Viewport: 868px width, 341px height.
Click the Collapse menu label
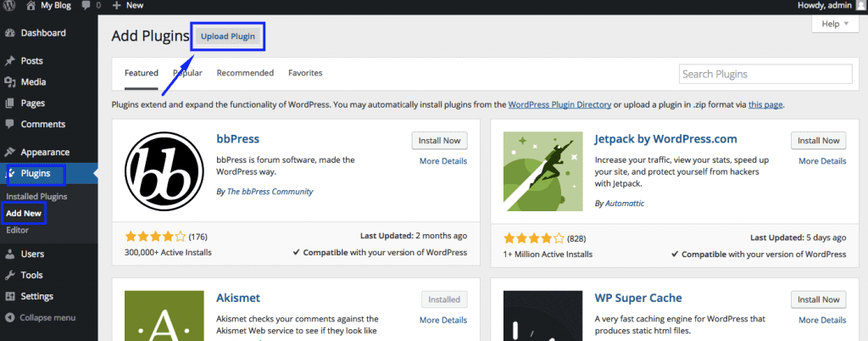(x=47, y=318)
